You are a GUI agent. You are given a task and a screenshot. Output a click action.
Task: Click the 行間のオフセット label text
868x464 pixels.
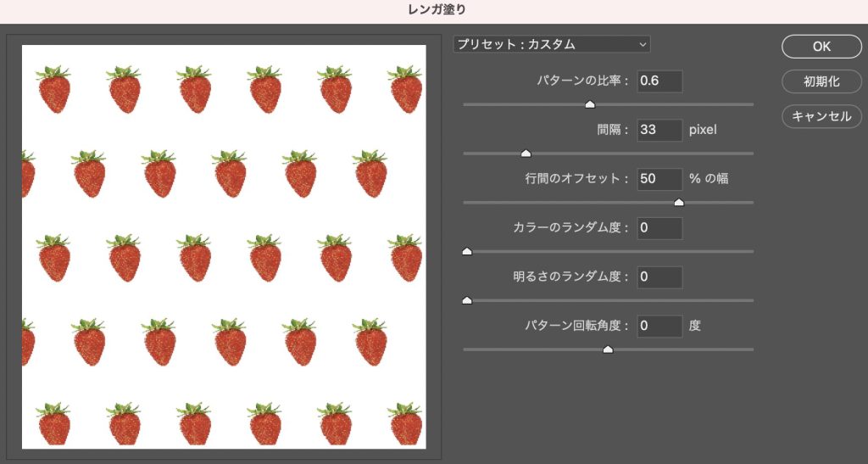click(577, 178)
